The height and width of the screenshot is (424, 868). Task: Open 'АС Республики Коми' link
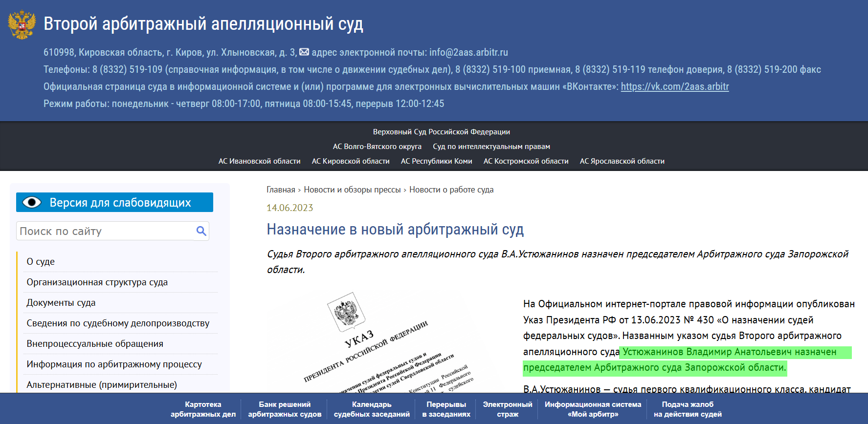[436, 161]
